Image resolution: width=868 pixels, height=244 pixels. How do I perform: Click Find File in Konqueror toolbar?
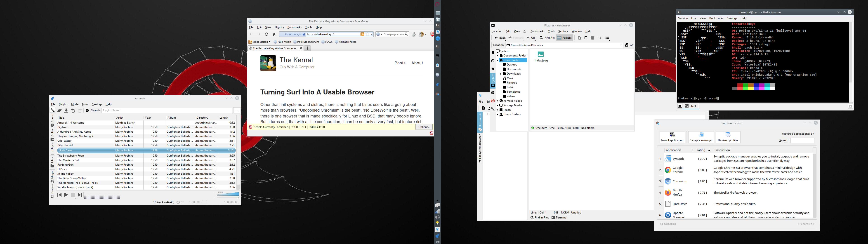tap(547, 38)
